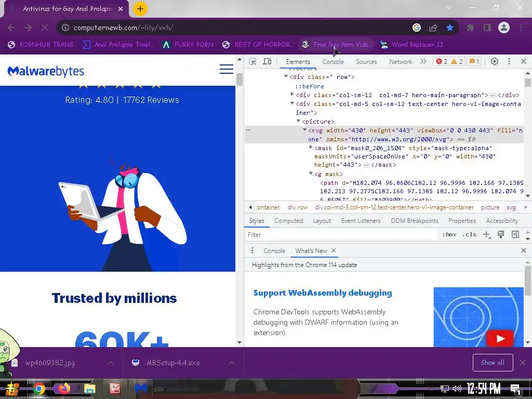Toggle the .cls element classes panel
Screen dimensions: 532x399
[x=469, y=234]
